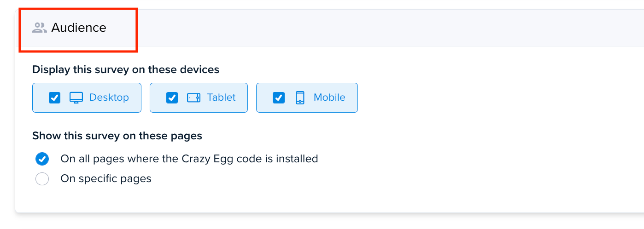Viewport: 644px width, 229px height.
Task: Click 'Show this survey on these pages' heading
Action: coord(117,136)
